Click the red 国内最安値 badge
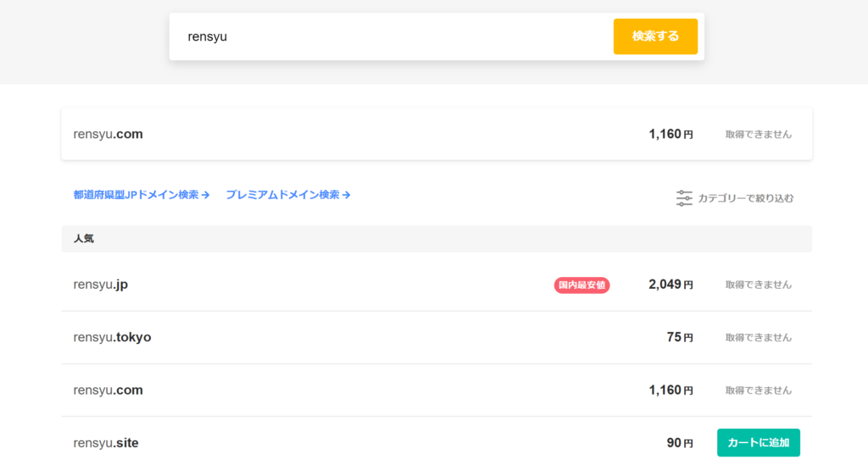The height and width of the screenshot is (465, 868). pos(581,285)
